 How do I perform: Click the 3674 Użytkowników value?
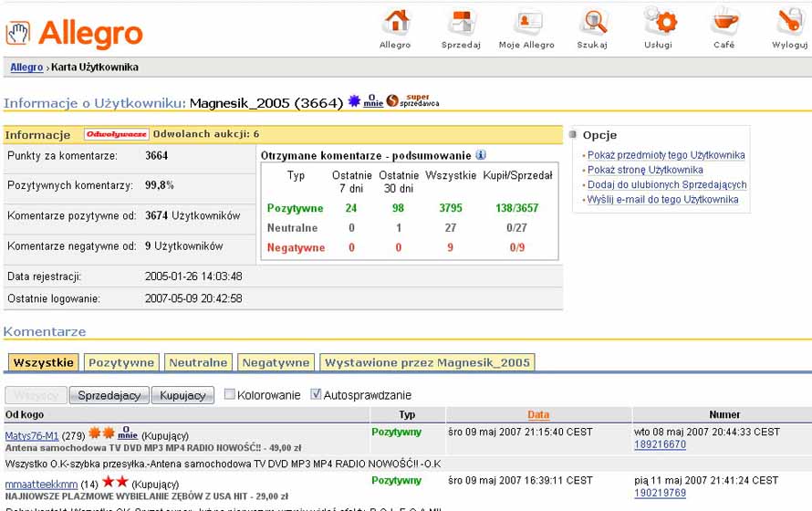[193, 216]
